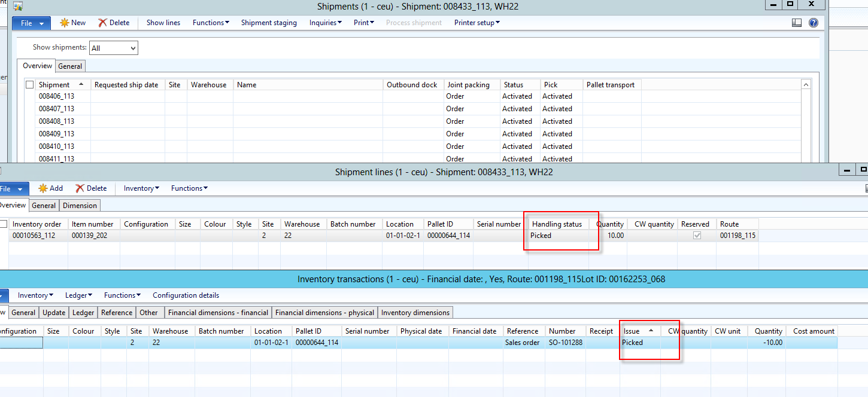
Task: Open the help question mark icon
Action: [x=814, y=23]
